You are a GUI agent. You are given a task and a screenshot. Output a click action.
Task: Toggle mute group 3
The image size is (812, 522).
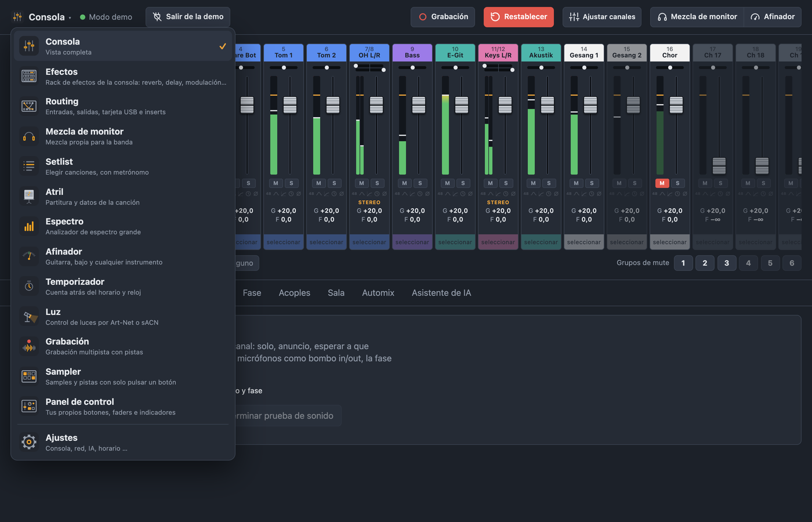tap(727, 263)
